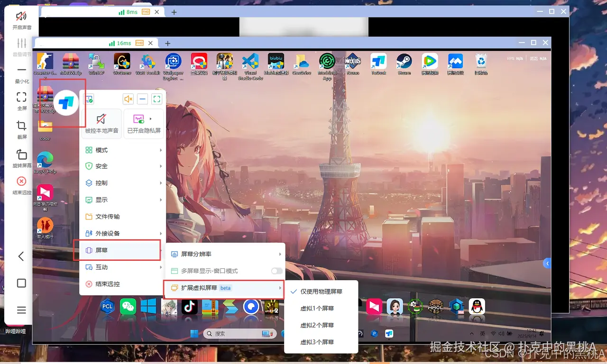Click the fullscreen icon in floating panel

156,99
